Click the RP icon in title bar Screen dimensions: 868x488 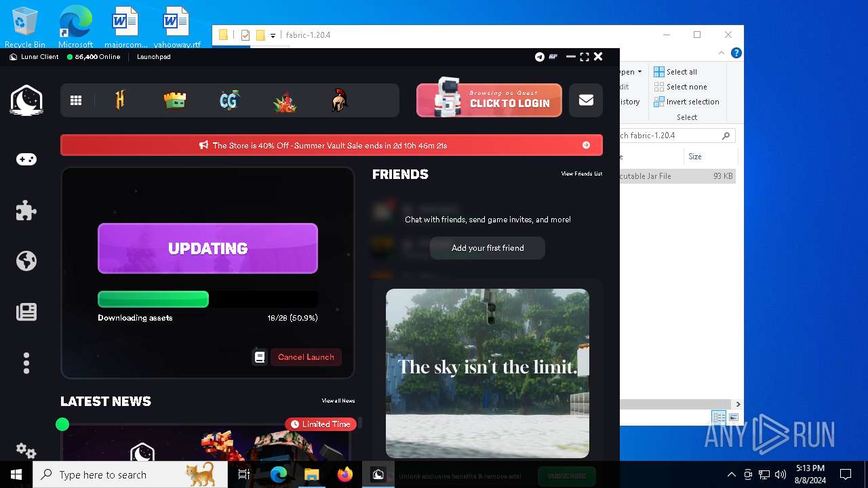(x=553, y=57)
